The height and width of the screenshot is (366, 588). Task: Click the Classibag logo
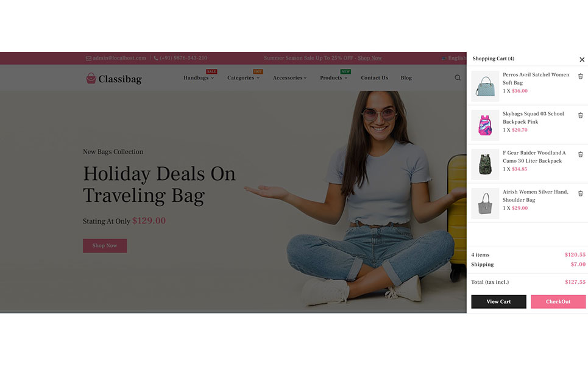point(113,79)
